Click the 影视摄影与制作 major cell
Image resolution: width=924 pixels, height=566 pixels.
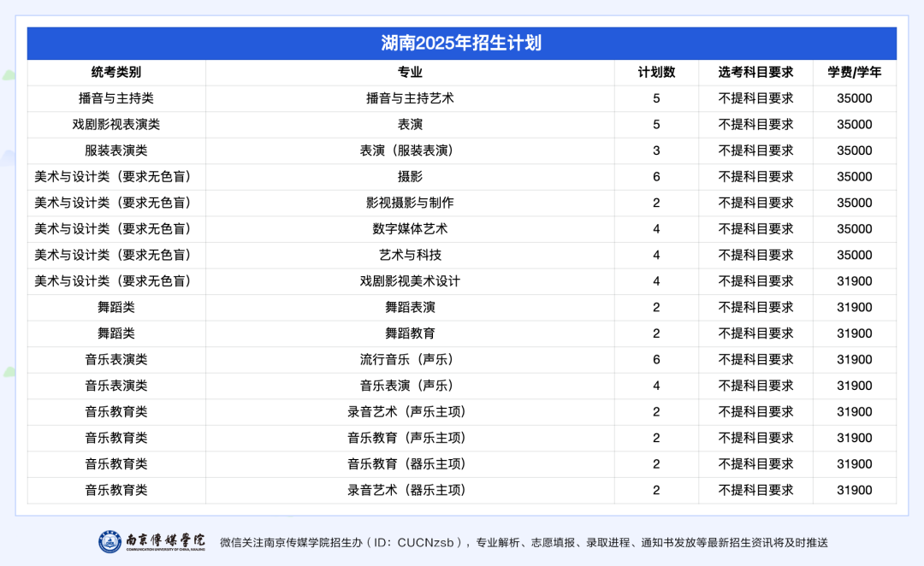[410, 203]
